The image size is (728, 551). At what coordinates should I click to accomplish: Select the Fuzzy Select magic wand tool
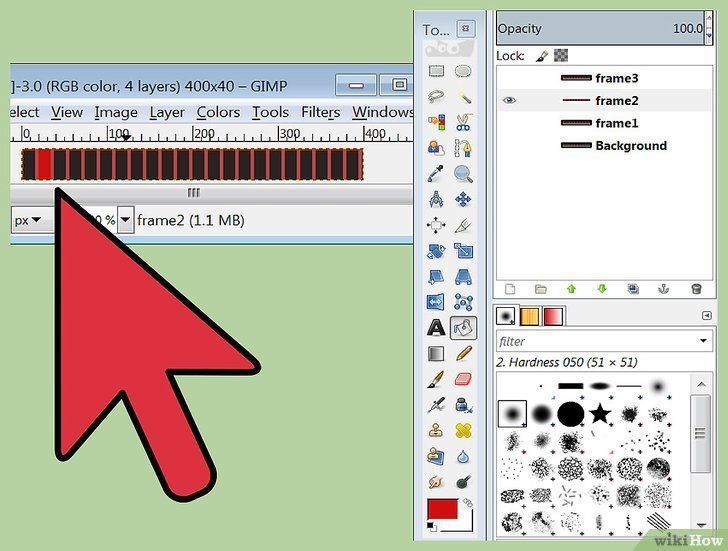click(x=463, y=97)
